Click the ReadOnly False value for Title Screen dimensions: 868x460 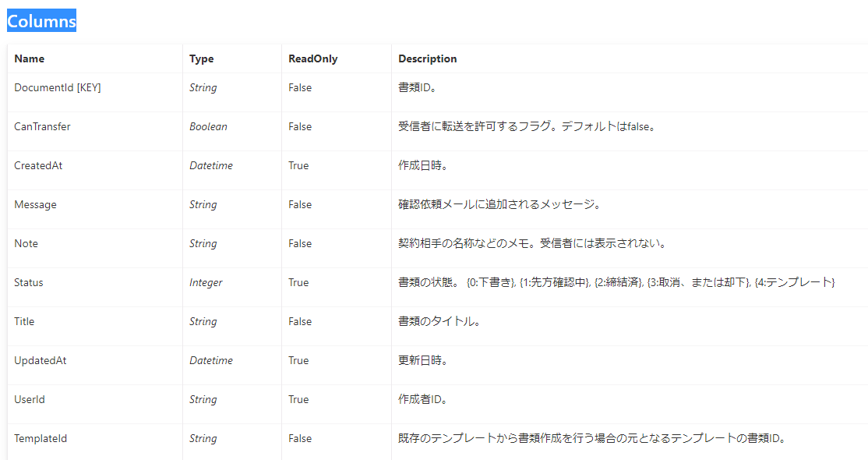[300, 321]
